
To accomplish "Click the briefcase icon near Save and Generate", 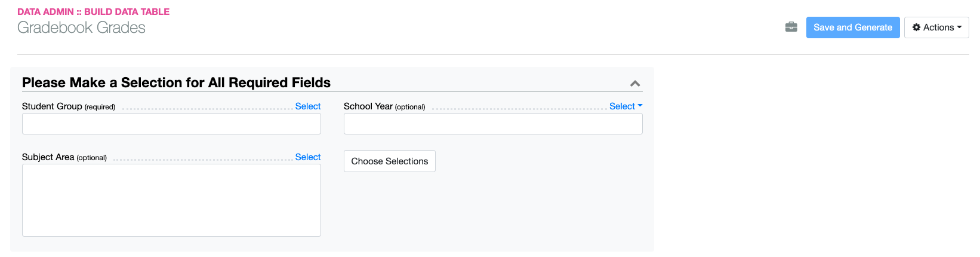I will tap(791, 27).
